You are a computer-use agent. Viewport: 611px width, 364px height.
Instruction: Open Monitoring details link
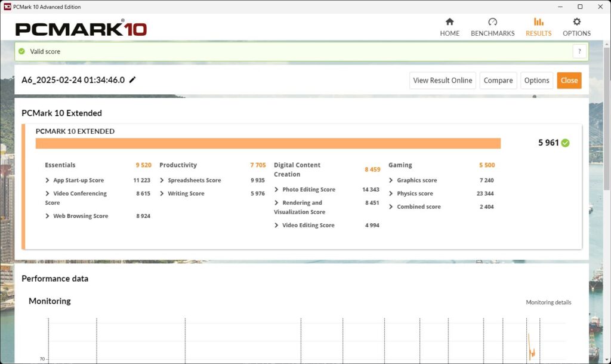pos(548,303)
